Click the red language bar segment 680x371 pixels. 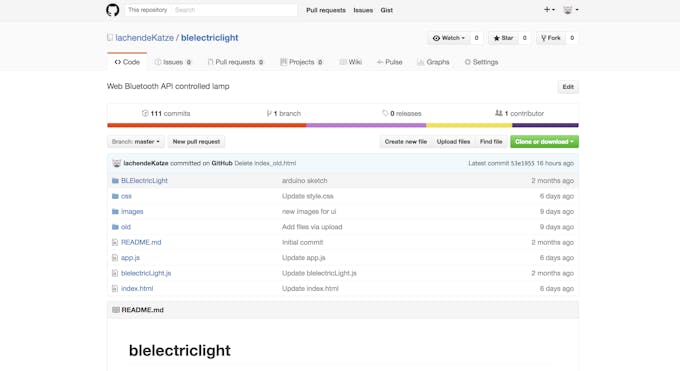[x=207, y=125]
